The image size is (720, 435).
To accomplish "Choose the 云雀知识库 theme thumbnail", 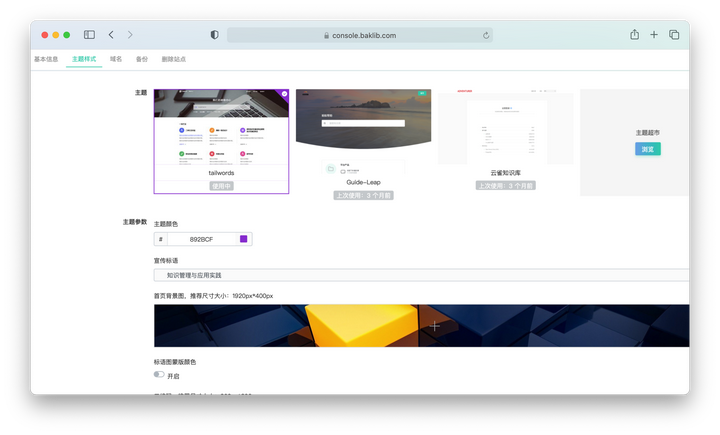I will (x=506, y=127).
